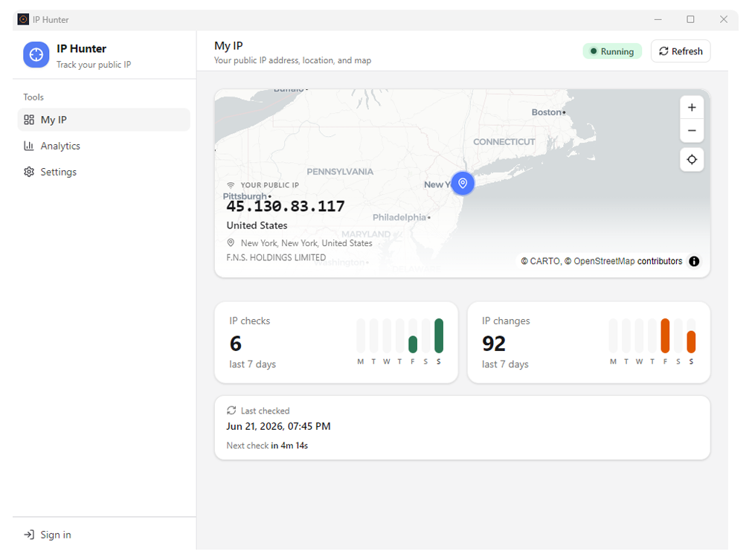Recenter map with the locate icon
Screen dimensions: 752x560
[692, 160]
